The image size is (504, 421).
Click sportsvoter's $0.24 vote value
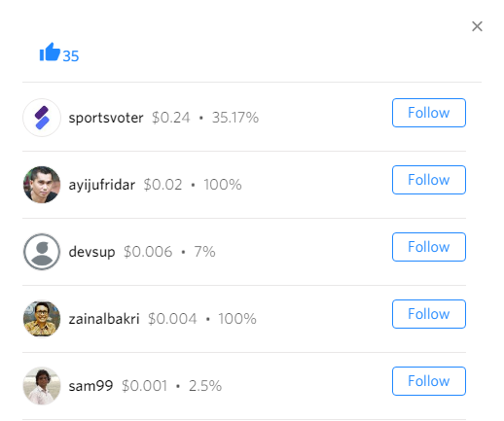coord(170,118)
